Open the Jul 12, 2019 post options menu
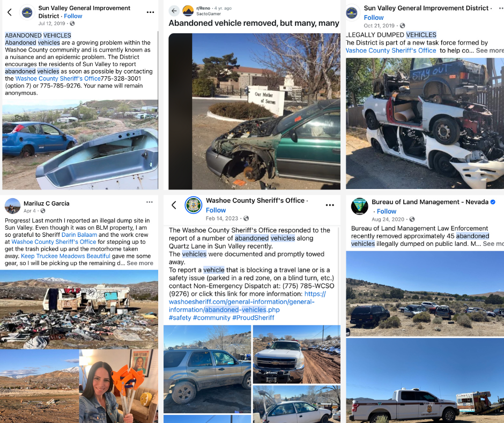 (x=150, y=12)
